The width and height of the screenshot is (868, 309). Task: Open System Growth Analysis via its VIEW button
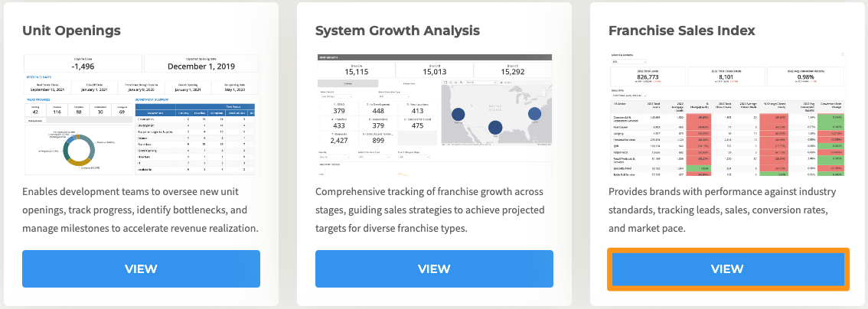(x=434, y=268)
